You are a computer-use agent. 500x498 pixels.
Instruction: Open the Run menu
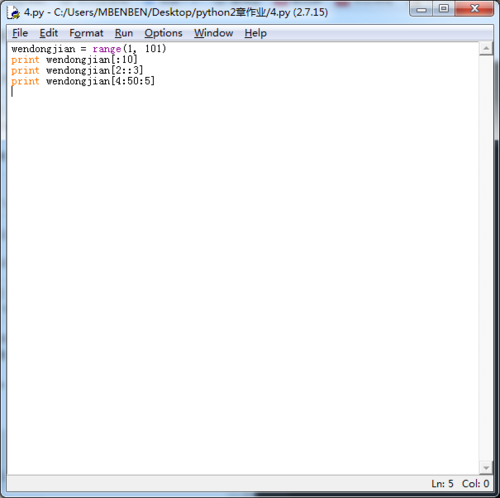click(x=124, y=33)
